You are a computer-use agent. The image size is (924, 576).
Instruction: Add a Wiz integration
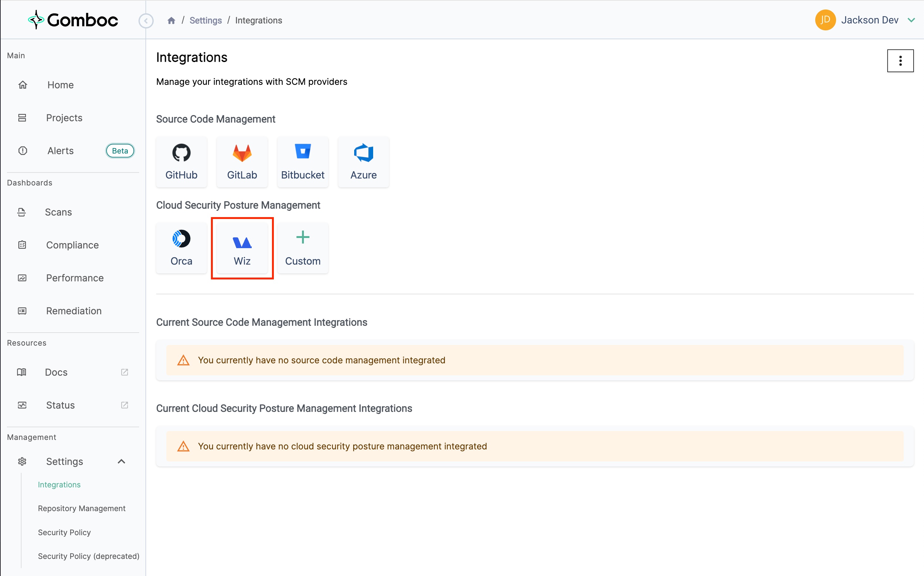click(x=242, y=248)
